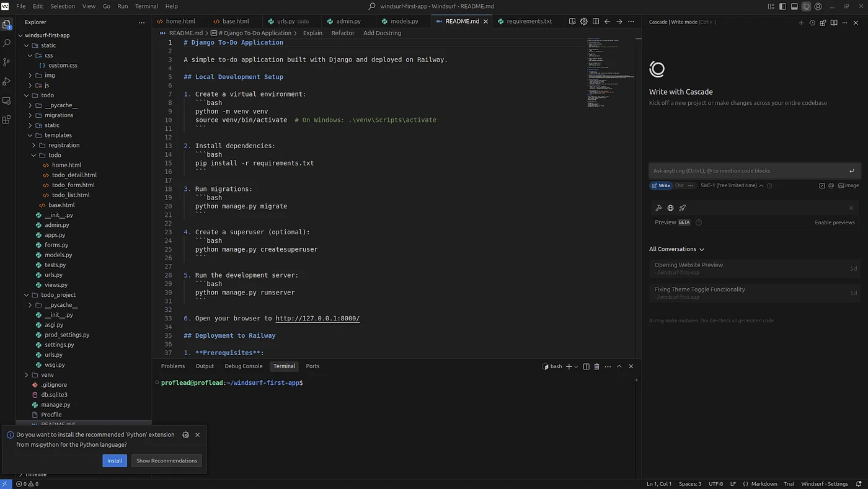Click the kill terminal trash icon
Viewport: 868px width, 489px height.
(x=596, y=366)
